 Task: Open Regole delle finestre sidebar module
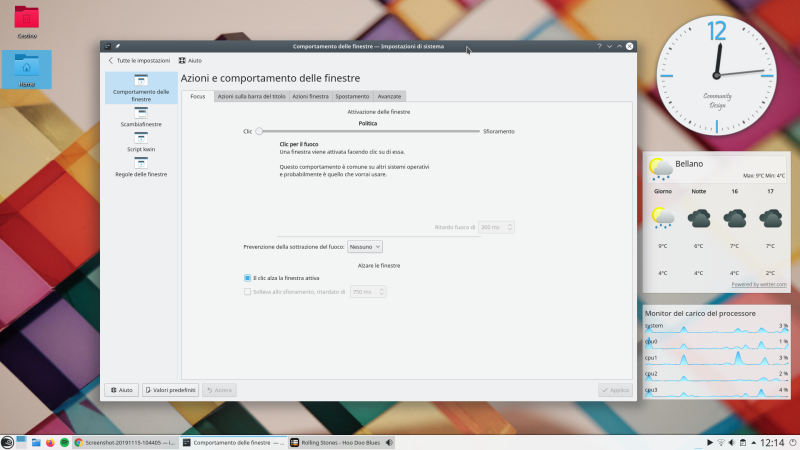pyautogui.click(x=141, y=167)
